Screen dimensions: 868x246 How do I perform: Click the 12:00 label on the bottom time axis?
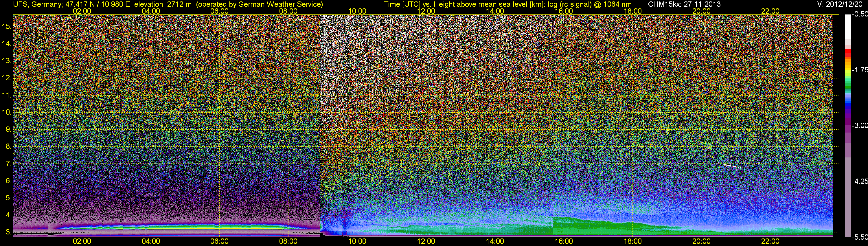pyautogui.click(x=426, y=241)
